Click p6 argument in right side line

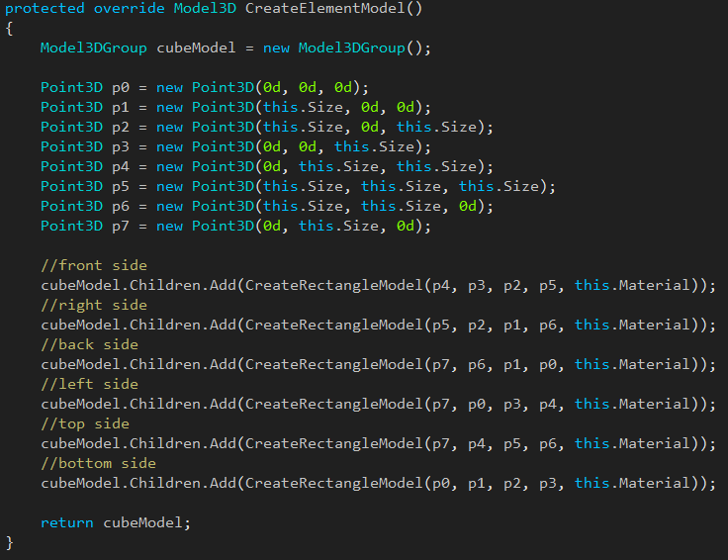(547, 325)
